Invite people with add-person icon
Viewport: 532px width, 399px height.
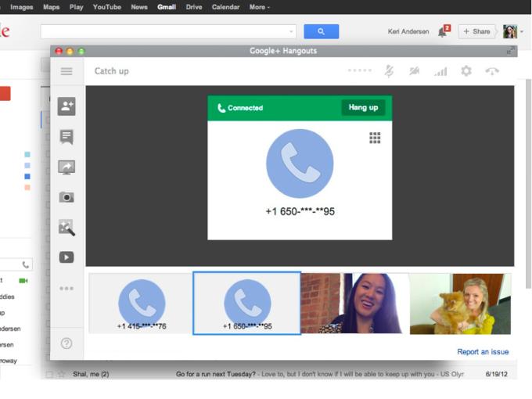tap(66, 106)
